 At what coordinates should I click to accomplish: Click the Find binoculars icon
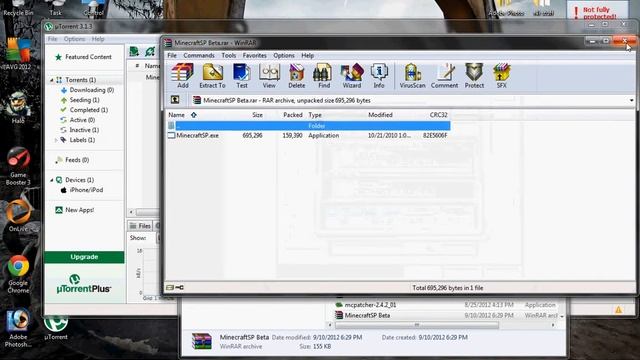tap(324, 76)
